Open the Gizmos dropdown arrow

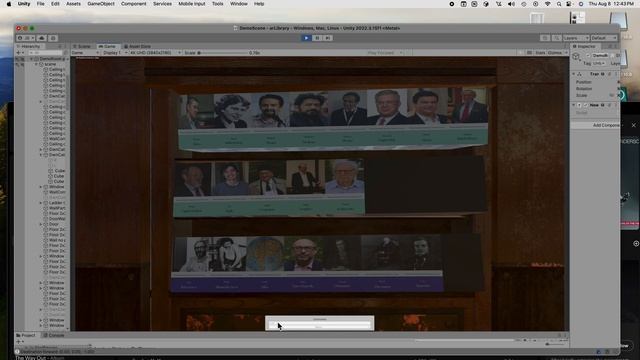point(565,53)
